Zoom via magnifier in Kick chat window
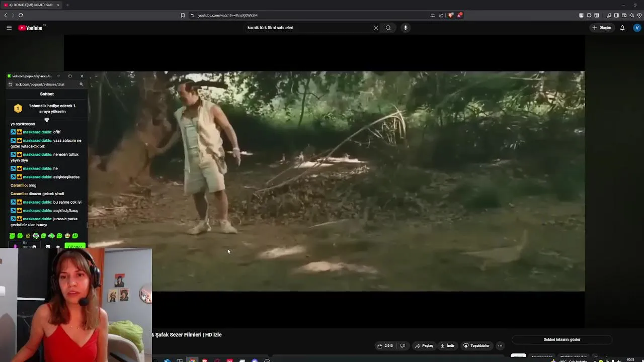This screenshot has height=362, width=644. tap(81, 84)
